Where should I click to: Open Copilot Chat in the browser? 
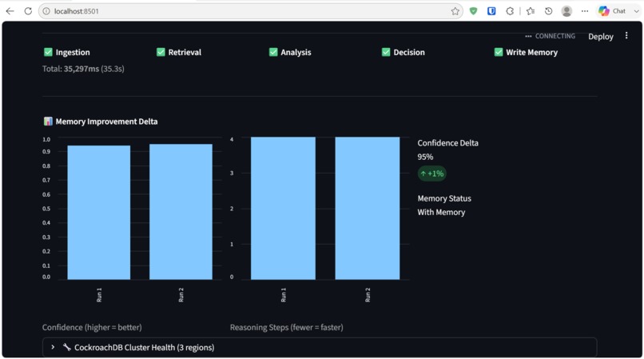611,11
